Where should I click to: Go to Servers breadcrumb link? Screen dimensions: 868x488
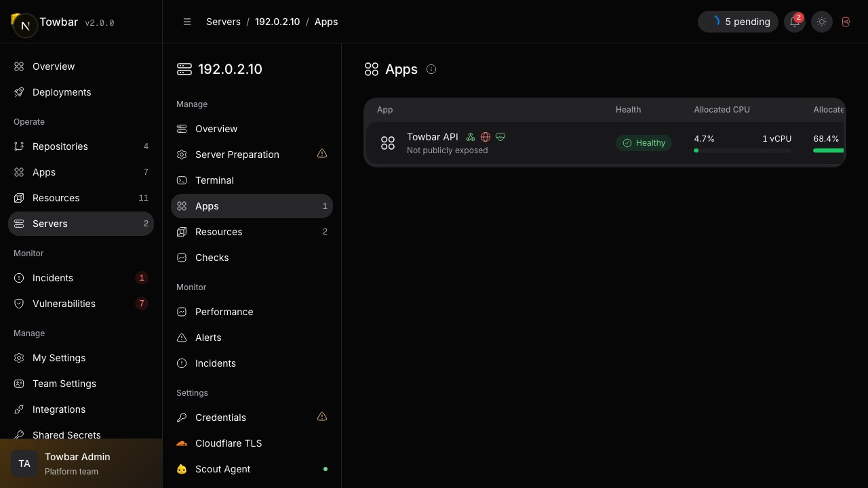223,22
